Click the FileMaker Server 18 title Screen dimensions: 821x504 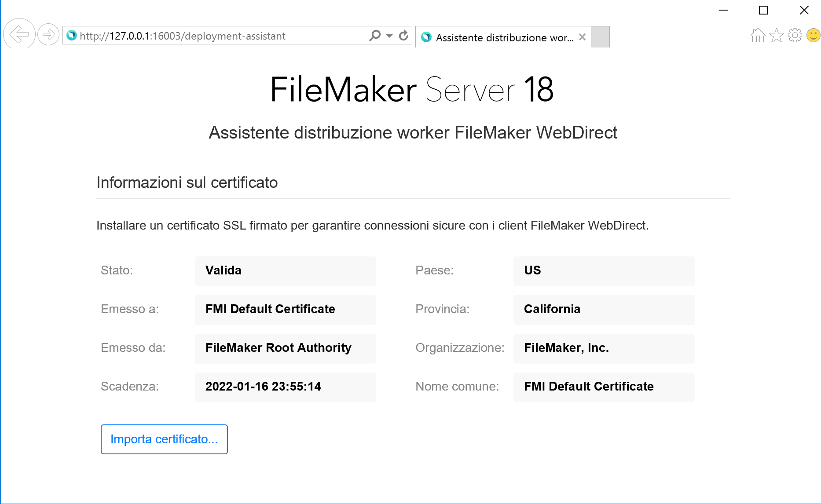pyautogui.click(x=411, y=89)
